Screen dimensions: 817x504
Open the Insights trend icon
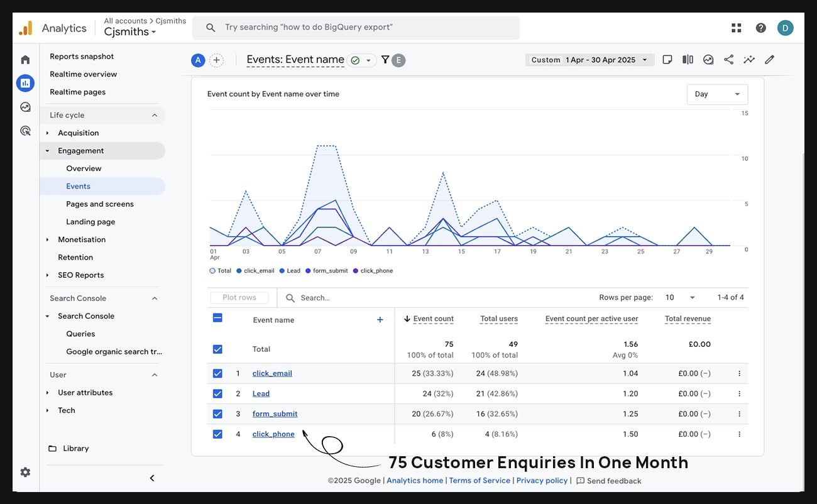pyautogui.click(x=749, y=60)
